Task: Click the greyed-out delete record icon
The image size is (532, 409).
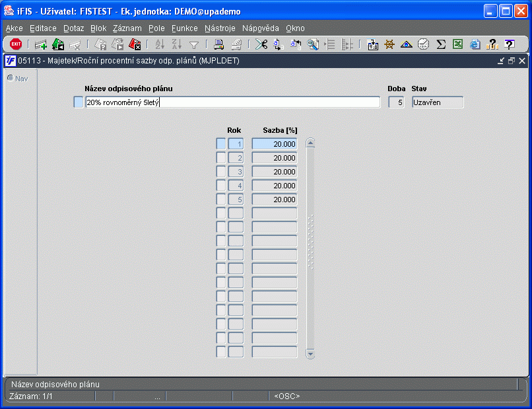Action: click(75, 45)
